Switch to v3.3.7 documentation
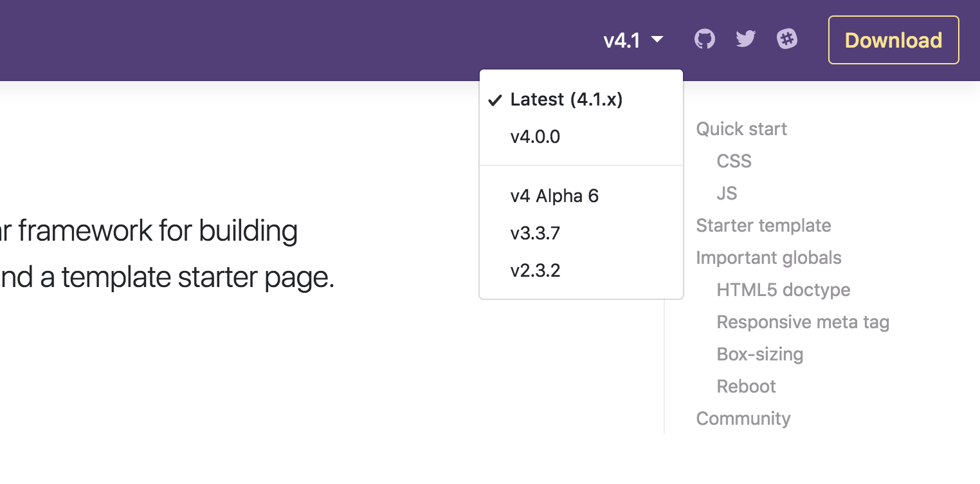The height and width of the screenshot is (484, 980). click(x=581, y=233)
